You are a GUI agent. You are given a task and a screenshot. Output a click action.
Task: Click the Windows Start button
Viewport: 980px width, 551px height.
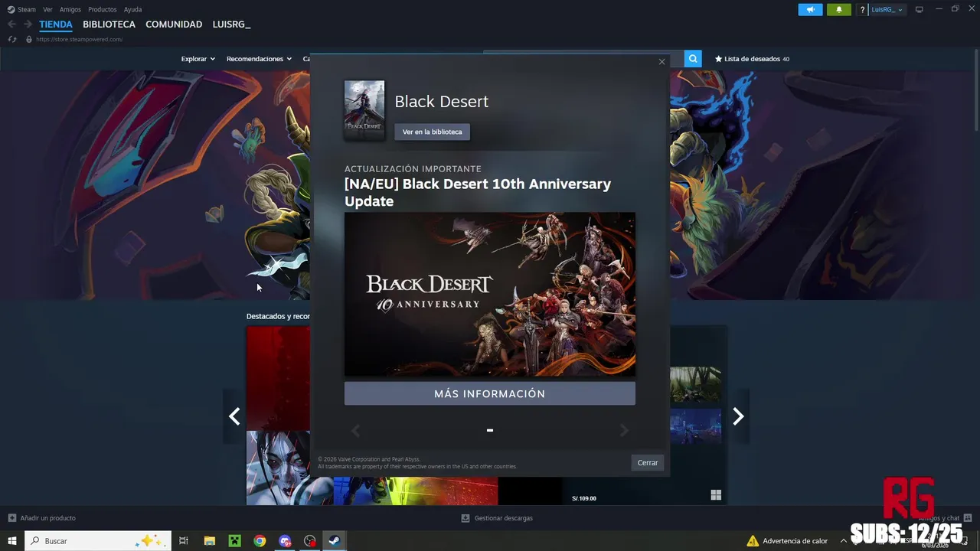[11, 541]
